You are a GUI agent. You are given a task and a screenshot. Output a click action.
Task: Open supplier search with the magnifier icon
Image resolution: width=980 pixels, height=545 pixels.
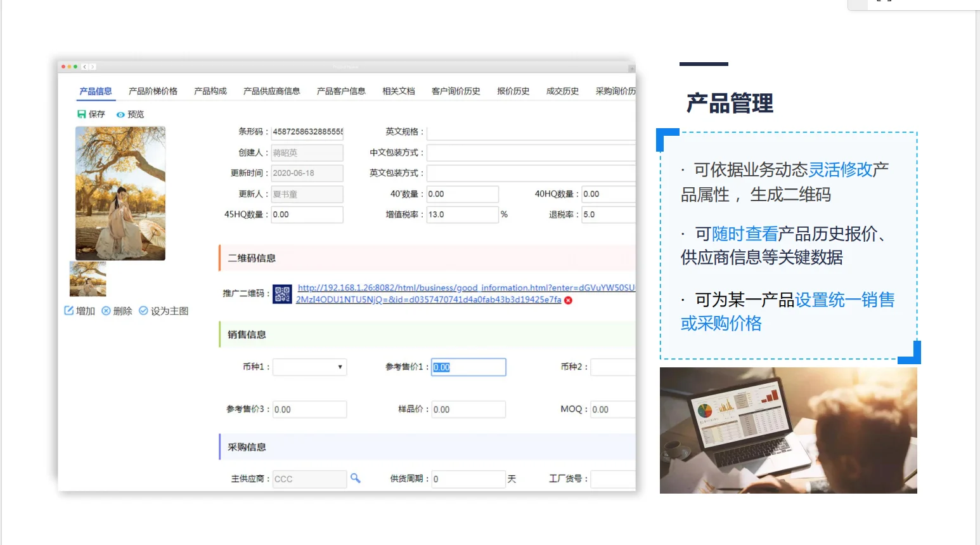click(x=356, y=478)
